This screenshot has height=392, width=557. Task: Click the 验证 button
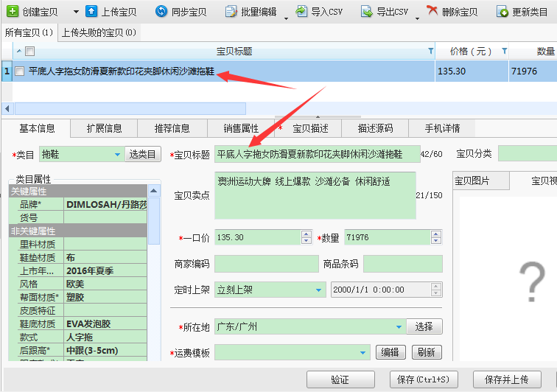[340, 379]
